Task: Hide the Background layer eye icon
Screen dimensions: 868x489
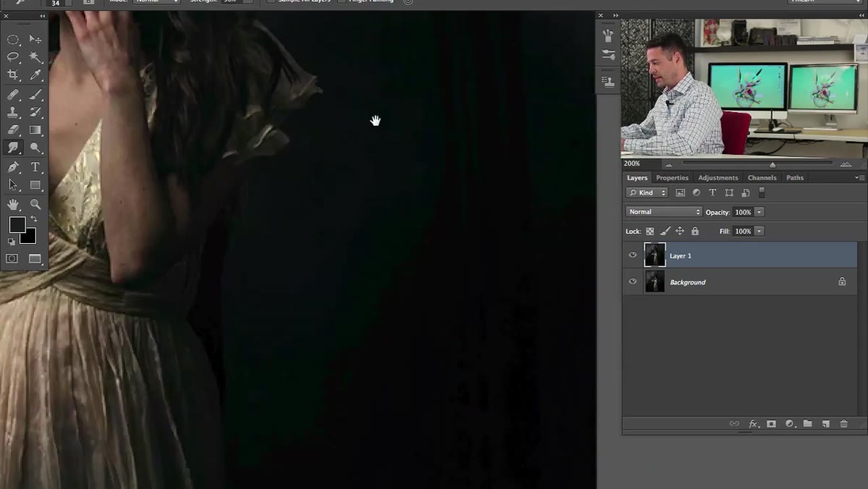Action: click(633, 281)
